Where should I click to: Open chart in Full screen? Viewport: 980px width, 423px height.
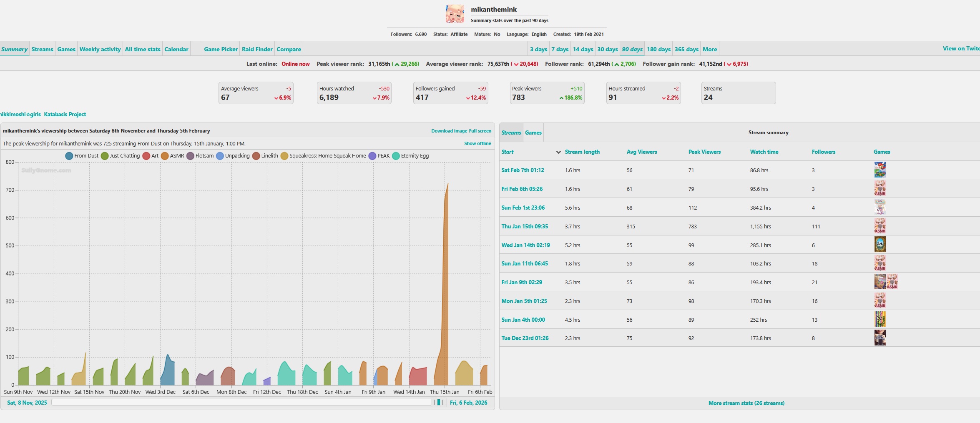pyautogui.click(x=480, y=131)
